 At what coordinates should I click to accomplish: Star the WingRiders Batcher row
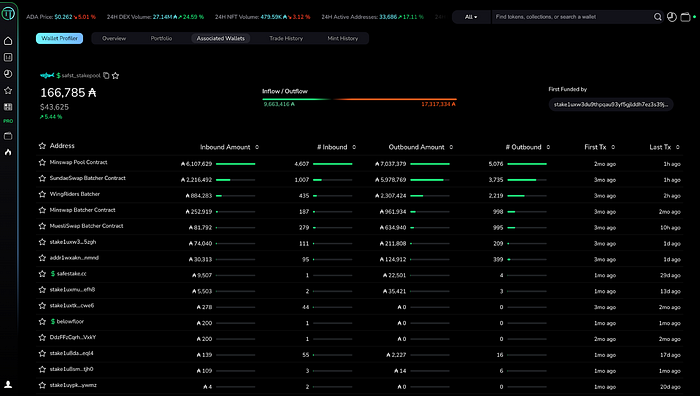(x=42, y=194)
